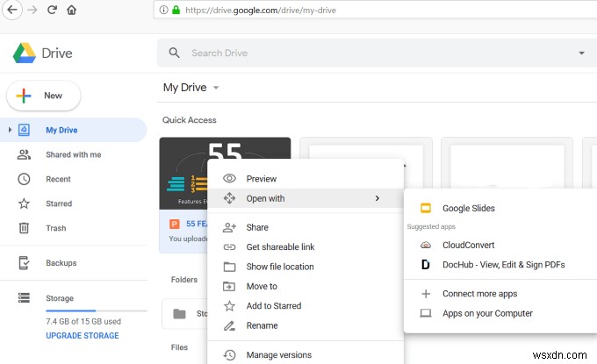Choose Get shareable link

(x=306, y=246)
